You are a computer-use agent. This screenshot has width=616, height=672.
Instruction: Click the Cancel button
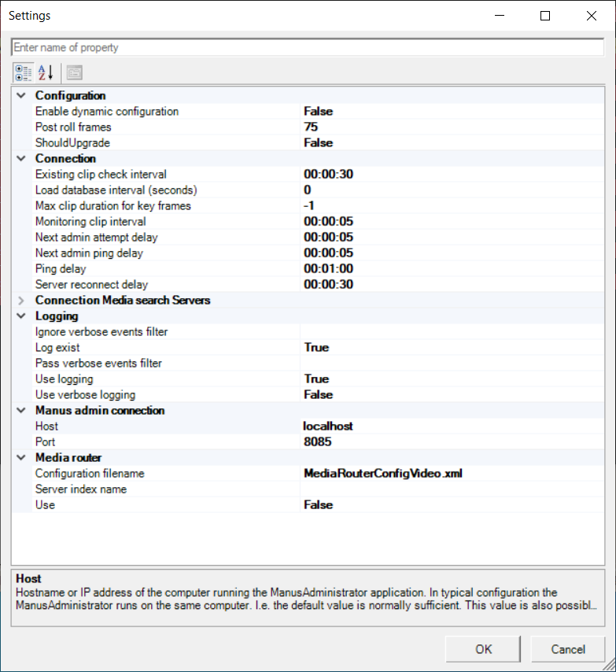[x=567, y=649]
